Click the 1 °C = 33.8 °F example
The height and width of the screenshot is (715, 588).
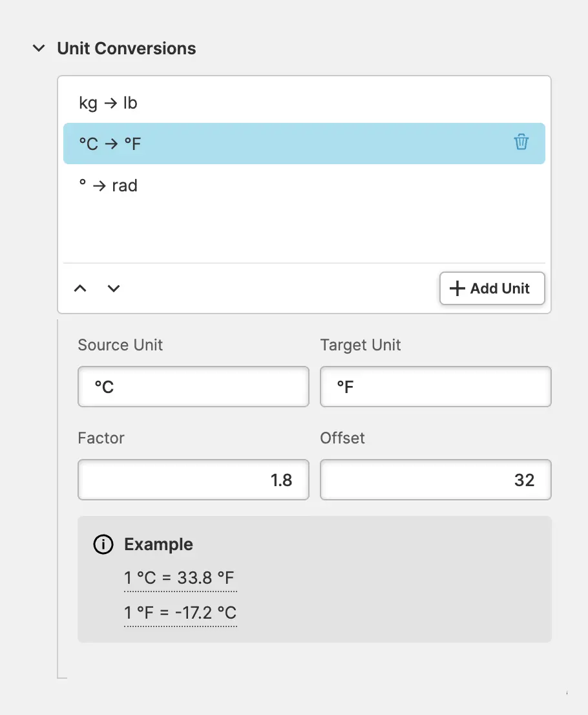[180, 578]
